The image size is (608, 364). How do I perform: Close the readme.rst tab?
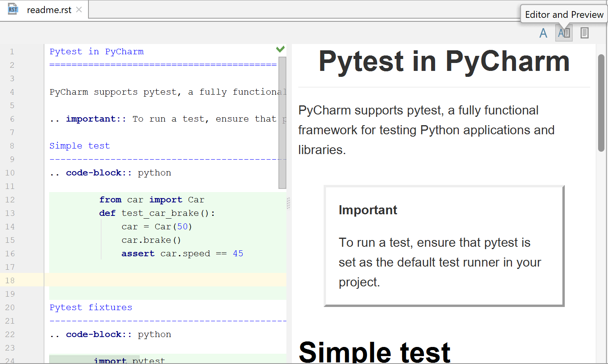[x=79, y=10]
